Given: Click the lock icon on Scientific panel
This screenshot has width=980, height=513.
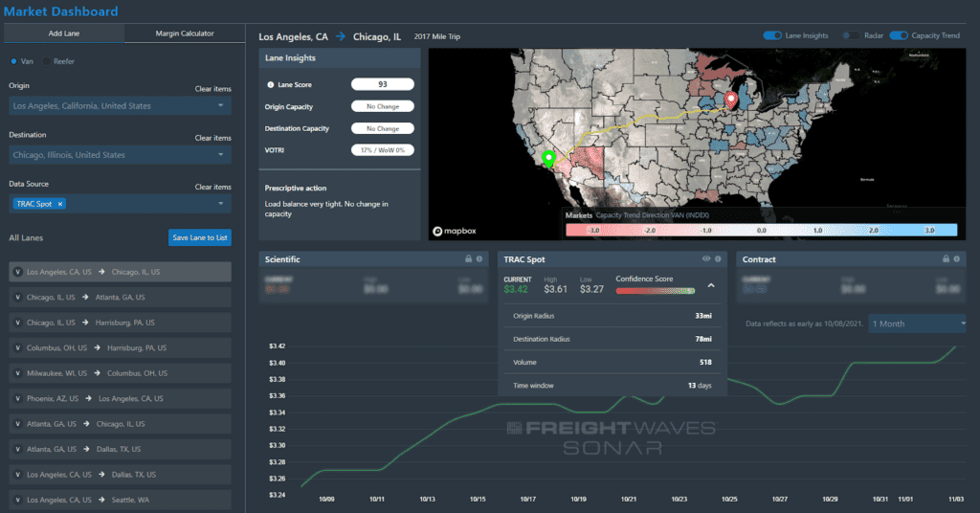Looking at the screenshot, I should 467,259.
